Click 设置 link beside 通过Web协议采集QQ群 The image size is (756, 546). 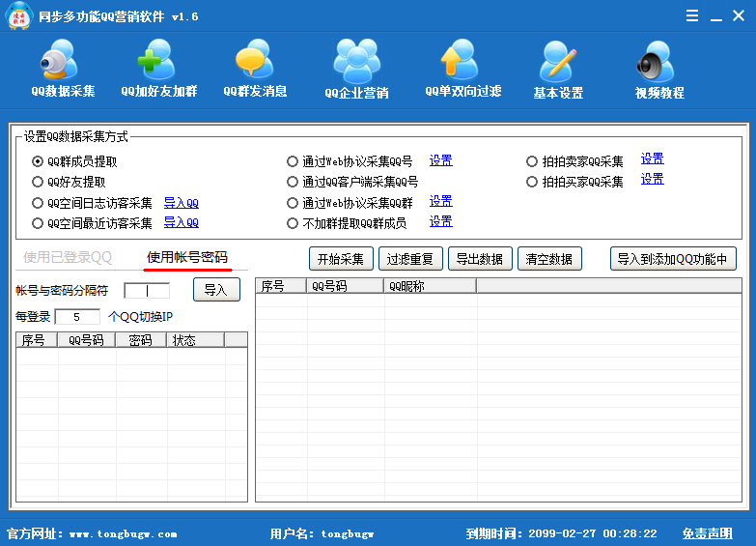point(440,201)
